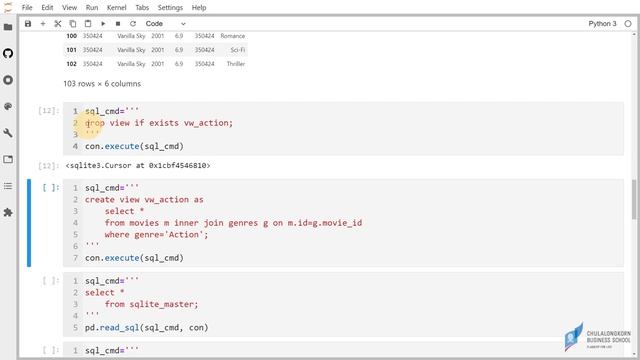Click the Python 3 kernel name
This screenshot has height=360, width=640.
602,24
